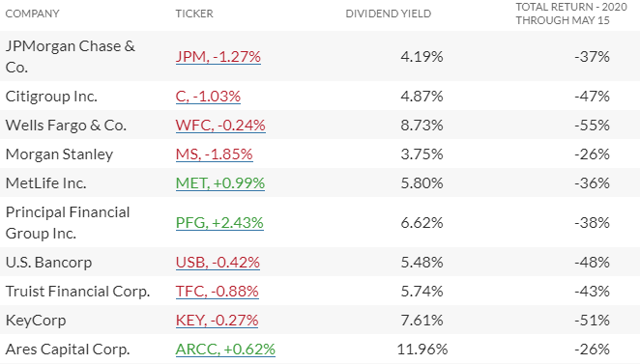
Task: Click the WFC -0.24% ticker link
Action: point(220,126)
